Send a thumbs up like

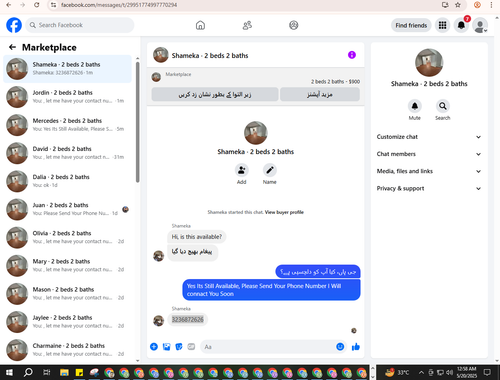click(356, 347)
